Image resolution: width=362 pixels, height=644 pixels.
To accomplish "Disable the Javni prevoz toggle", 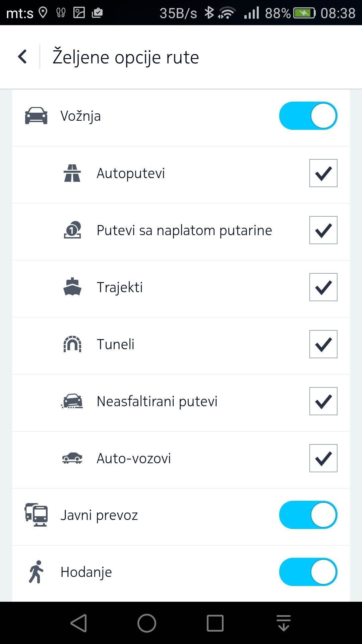I will (x=308, y=515).
